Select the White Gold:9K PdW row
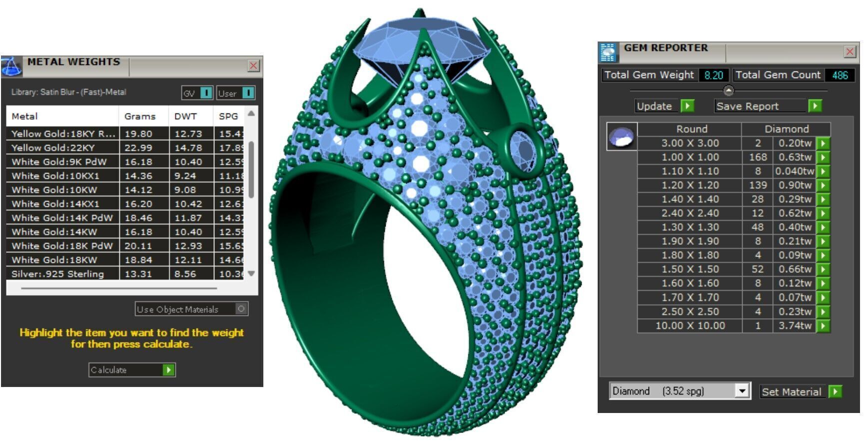868x445 pixels. [125, 161]
